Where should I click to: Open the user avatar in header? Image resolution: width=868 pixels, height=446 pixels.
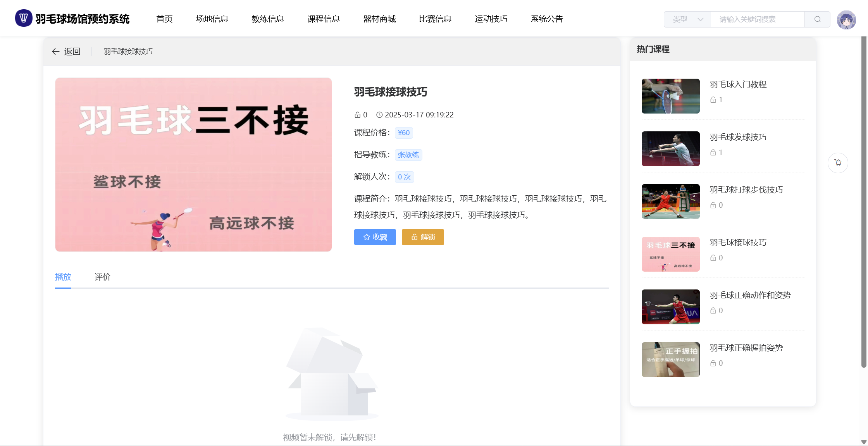point(846,20)
